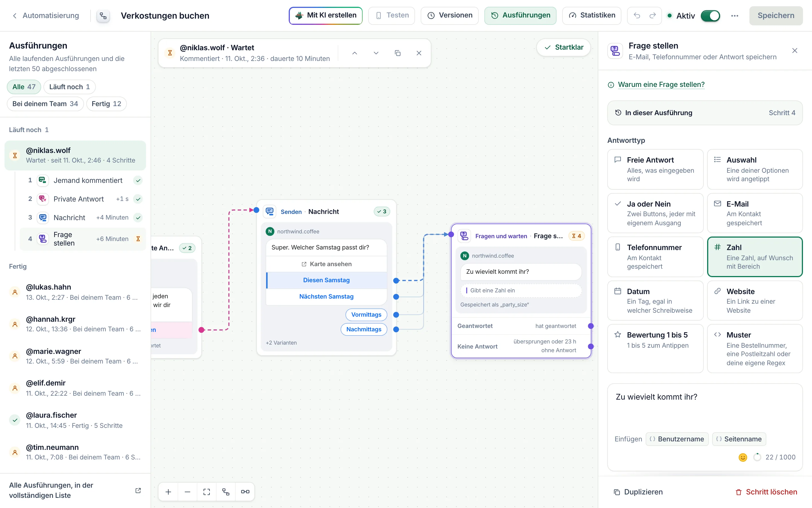Zoom out on the canvas
812x508 pixels.
point(187,492)
